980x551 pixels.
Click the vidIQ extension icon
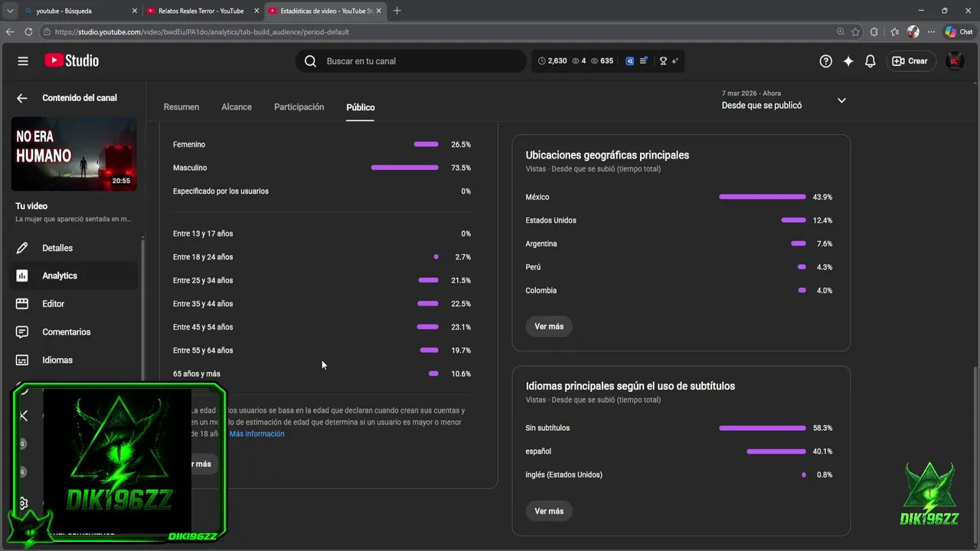(x=630, y=61)
